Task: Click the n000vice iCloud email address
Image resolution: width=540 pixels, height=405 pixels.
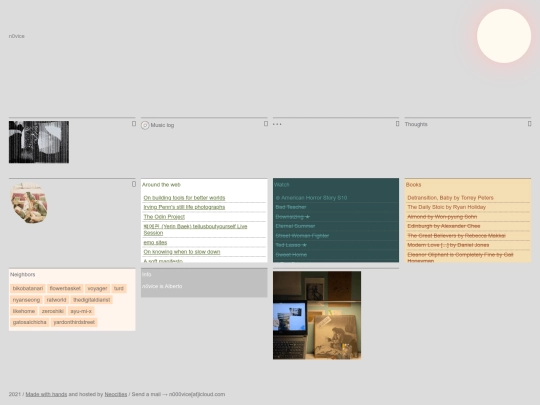Action: coord(197,394)
